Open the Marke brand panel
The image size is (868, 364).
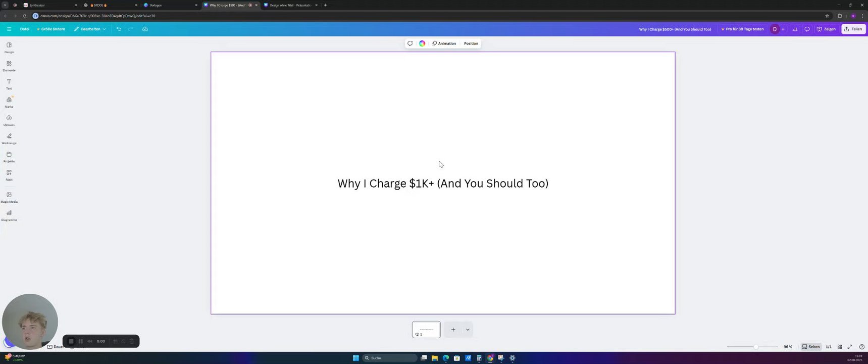[9, 102]
